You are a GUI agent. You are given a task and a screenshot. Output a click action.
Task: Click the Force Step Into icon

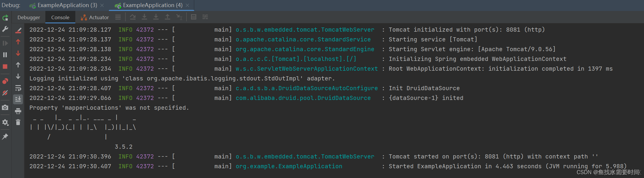point(156,17)
